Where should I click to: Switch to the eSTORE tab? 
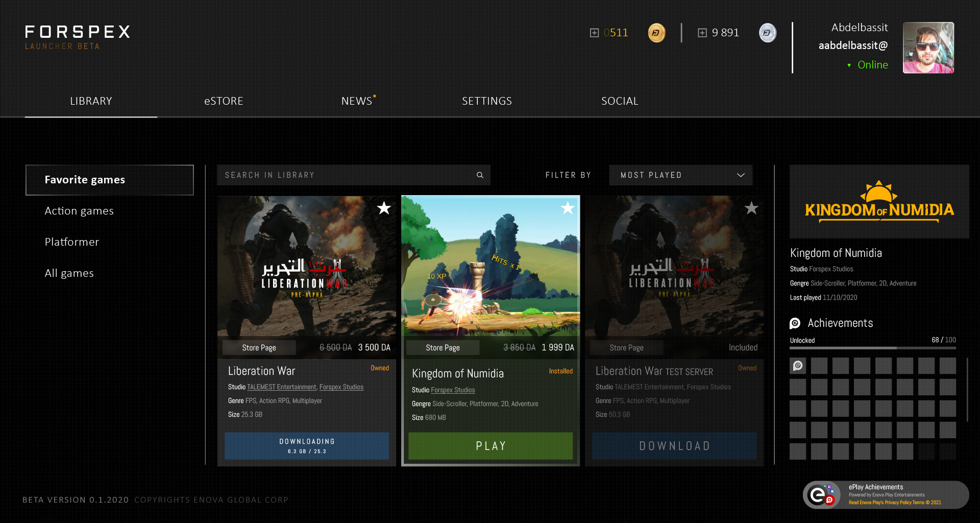pos(223,101)
